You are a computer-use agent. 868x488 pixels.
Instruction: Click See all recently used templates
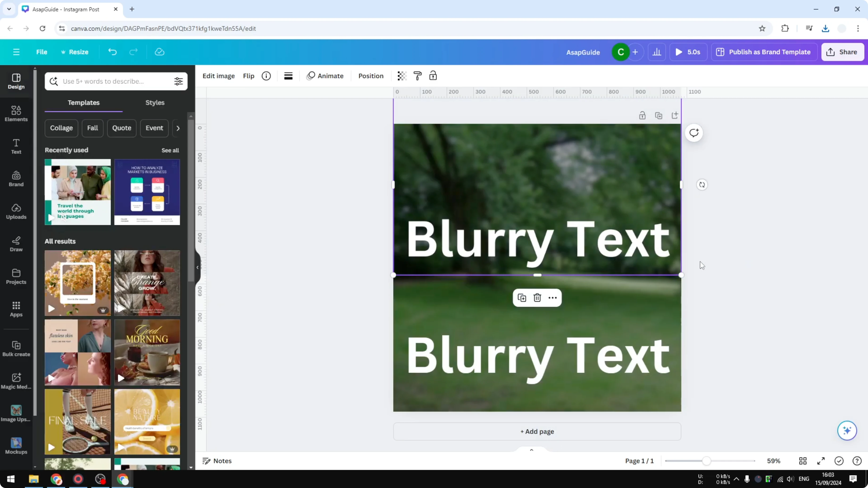(x=170, y=150)
